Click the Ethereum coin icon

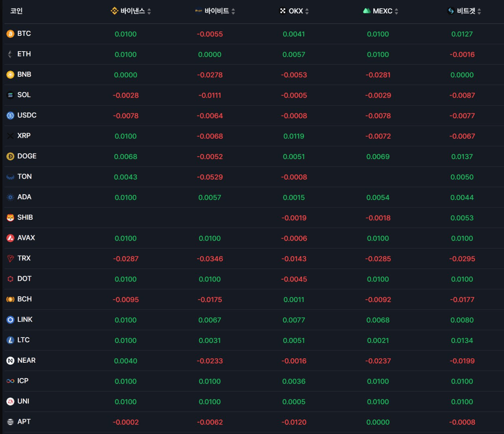10,54
